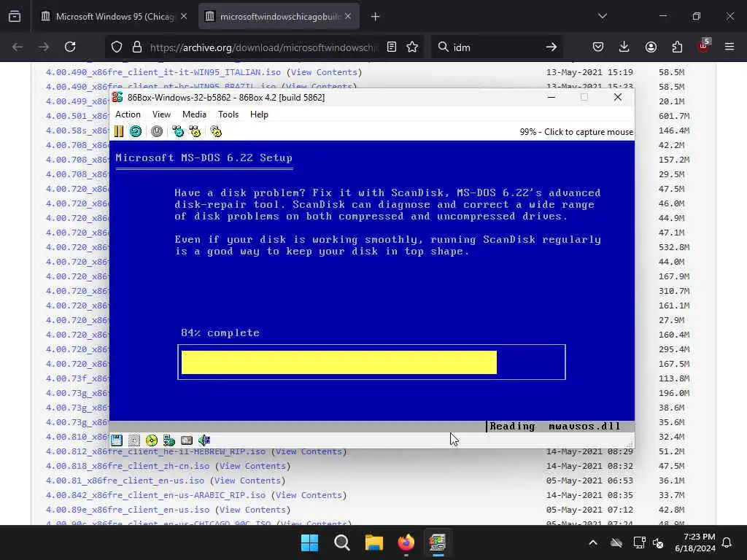This screenshot has height=560, width=747.
Task: Open a new Firefox tab
Action: 376,17
